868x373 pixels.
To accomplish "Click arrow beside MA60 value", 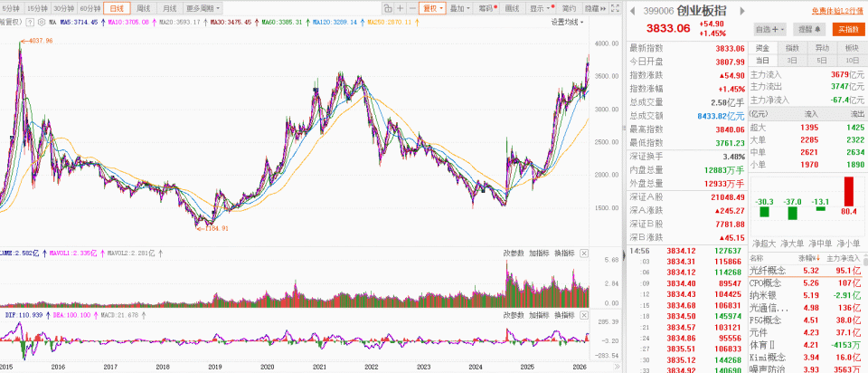I will (307, 22).
